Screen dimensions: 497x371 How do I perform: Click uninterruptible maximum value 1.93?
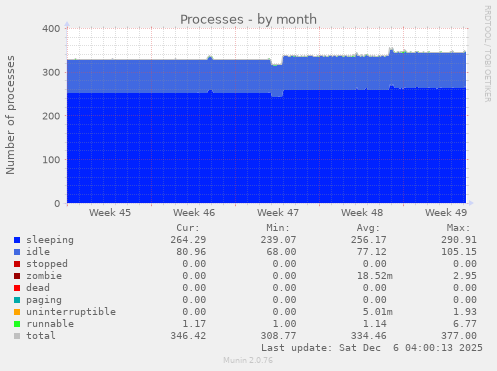[x=465, y=312]
